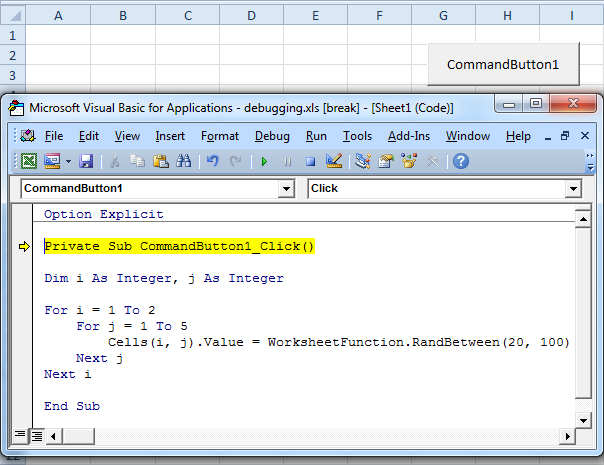Open the Insert UserForm dropdown arrow
The image size is (604, 465).
click(68, 161)
